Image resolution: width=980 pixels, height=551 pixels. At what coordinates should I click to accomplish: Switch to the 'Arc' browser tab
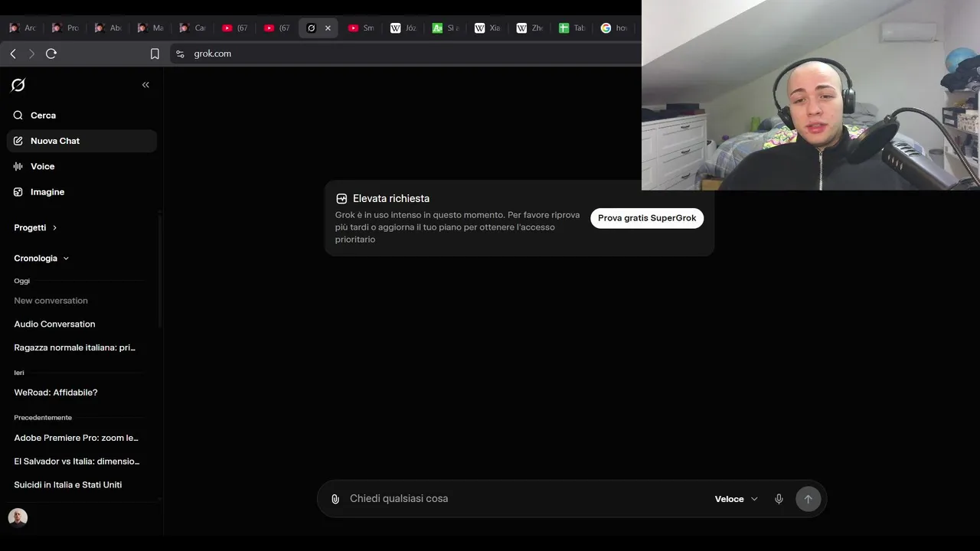(23, 28)
